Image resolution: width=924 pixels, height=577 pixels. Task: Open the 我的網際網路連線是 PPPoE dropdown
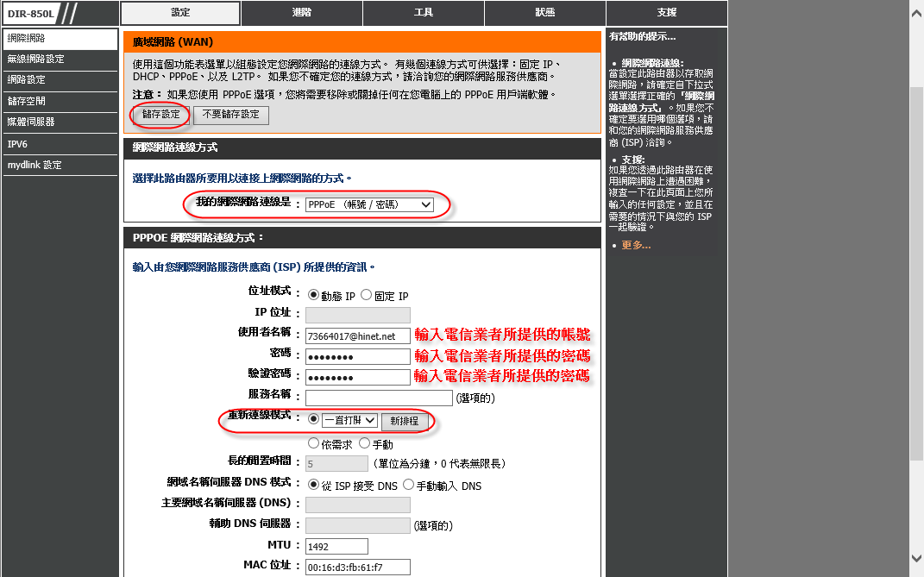click(369, 204)
